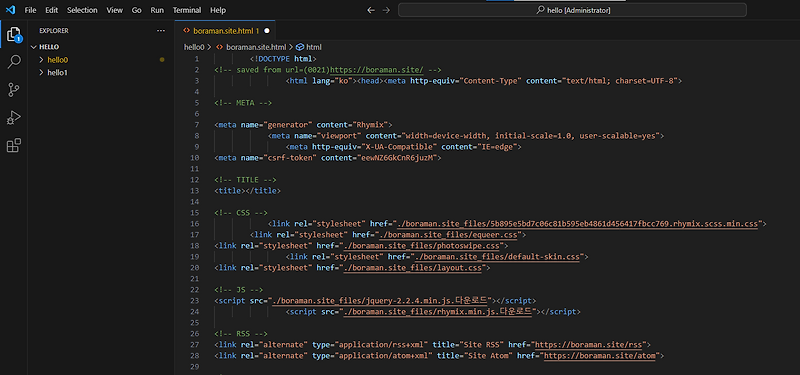Click the hello0 breadcrumb segment

(x=194, y=47)
